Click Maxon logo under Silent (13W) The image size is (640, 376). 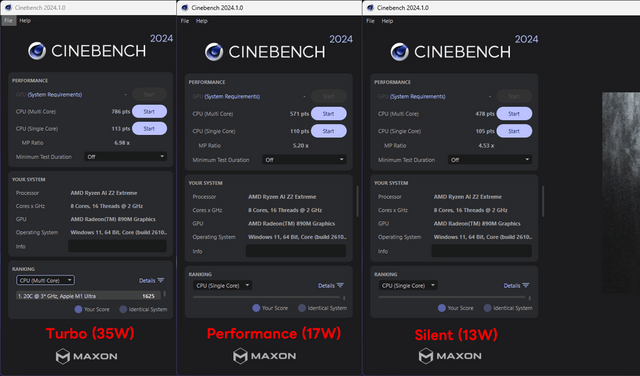pos(450,356)
